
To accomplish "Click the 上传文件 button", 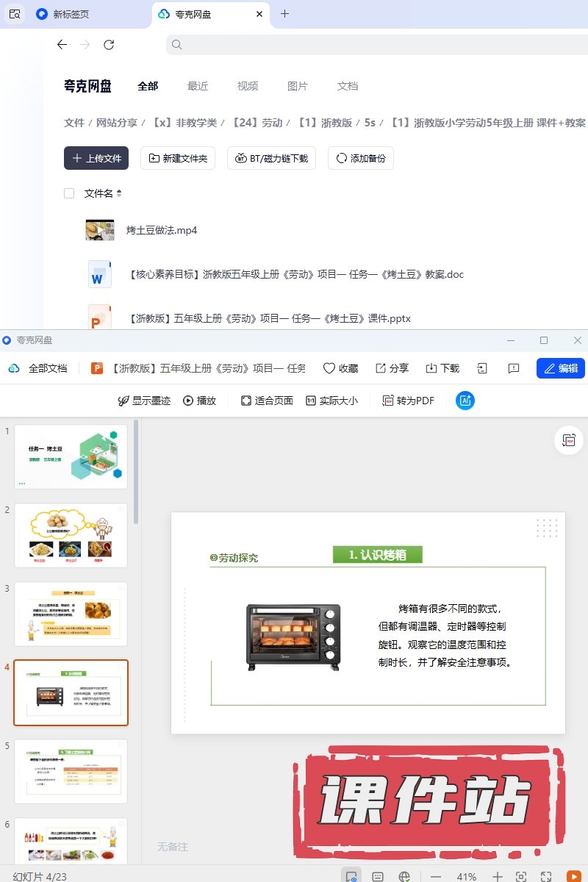I will click(96, 158).
